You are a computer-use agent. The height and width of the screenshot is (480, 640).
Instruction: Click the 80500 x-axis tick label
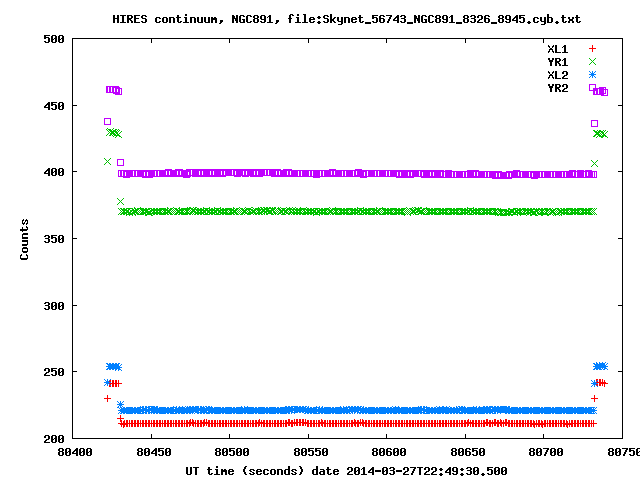click(x=232, y=452)
